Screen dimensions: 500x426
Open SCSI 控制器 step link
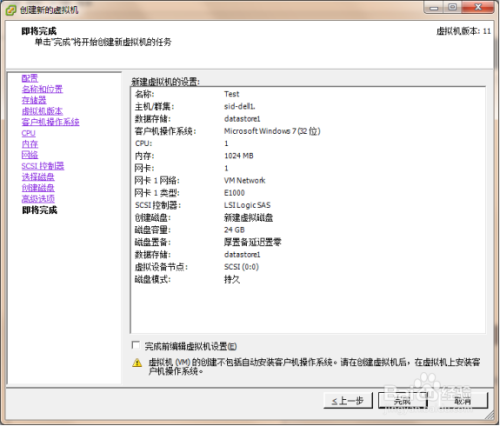43,166
